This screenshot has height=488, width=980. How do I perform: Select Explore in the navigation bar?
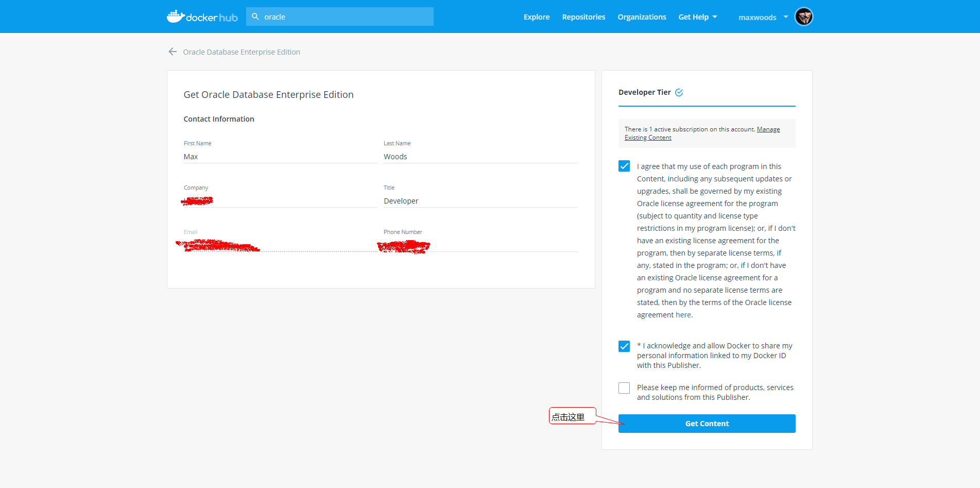pos(536,16)
